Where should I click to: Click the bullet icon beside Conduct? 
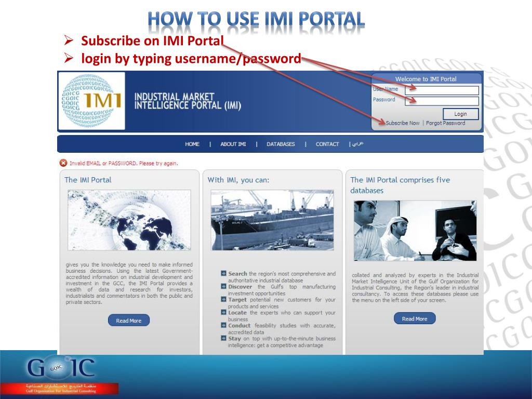coord(223,325)
